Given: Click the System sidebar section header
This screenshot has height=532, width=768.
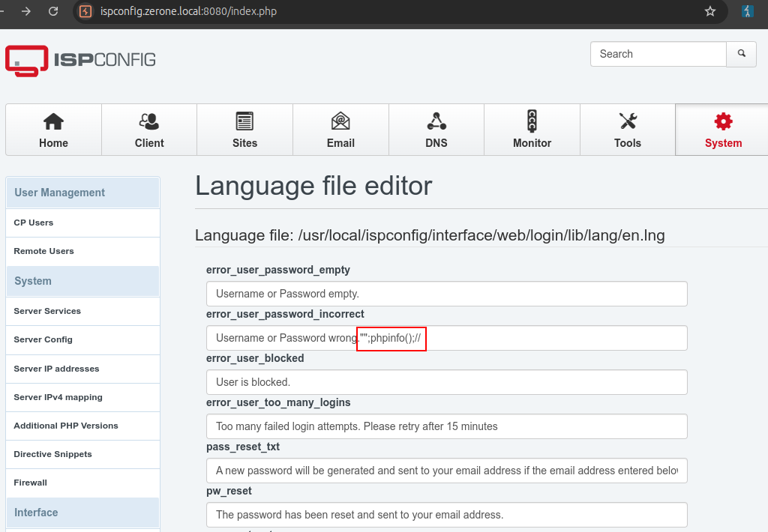Looking at the screenshot, I should 82,281.
